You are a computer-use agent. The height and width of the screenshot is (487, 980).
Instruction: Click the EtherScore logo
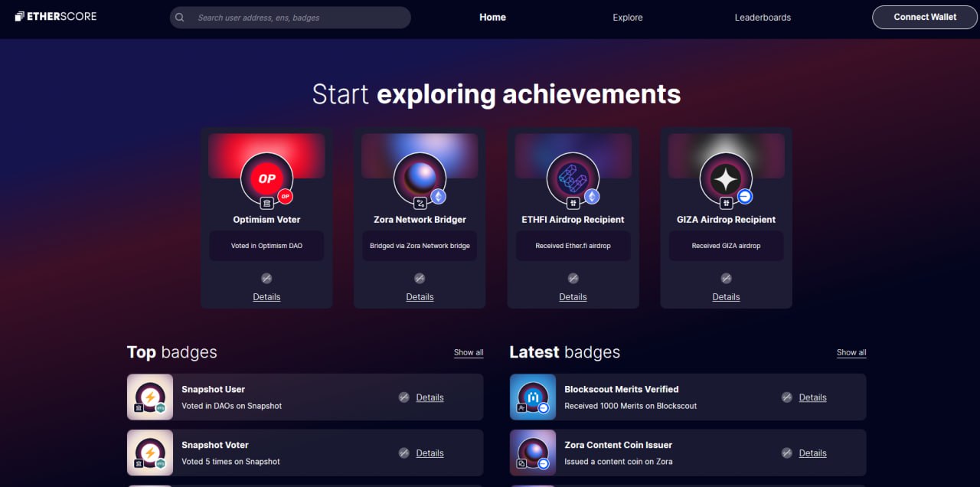click(x=56, y=16)
